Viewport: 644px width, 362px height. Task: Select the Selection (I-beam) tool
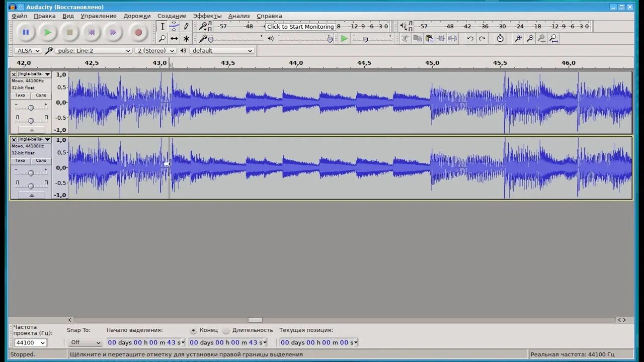click(162, 27)
